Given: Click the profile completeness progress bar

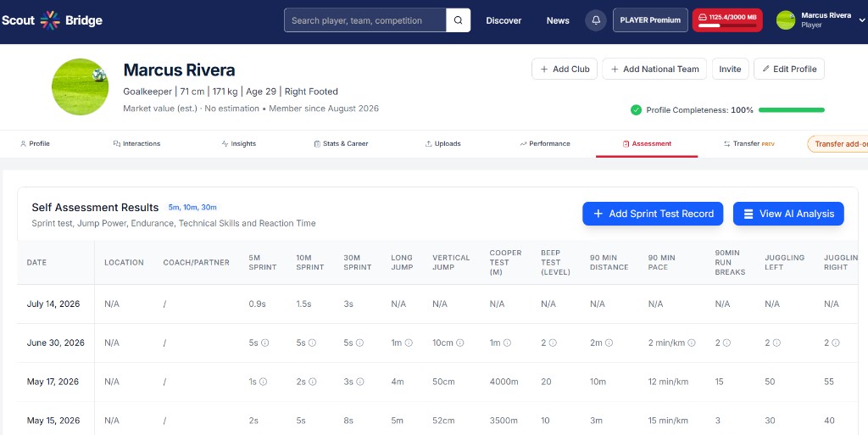Looking at the screenshot, I should pos(792,110).
